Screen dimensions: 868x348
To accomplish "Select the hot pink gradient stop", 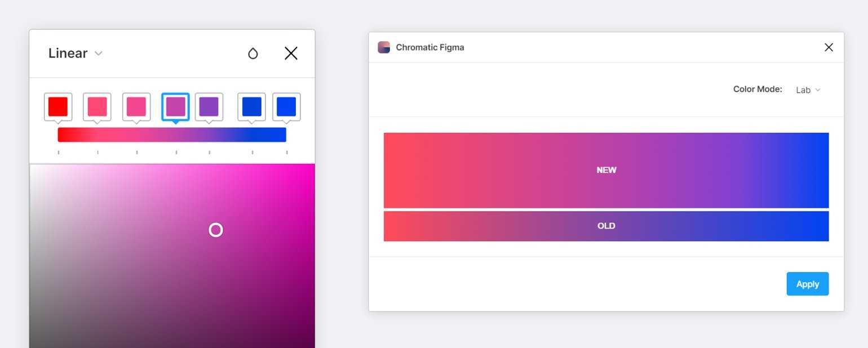I will 136,106.
